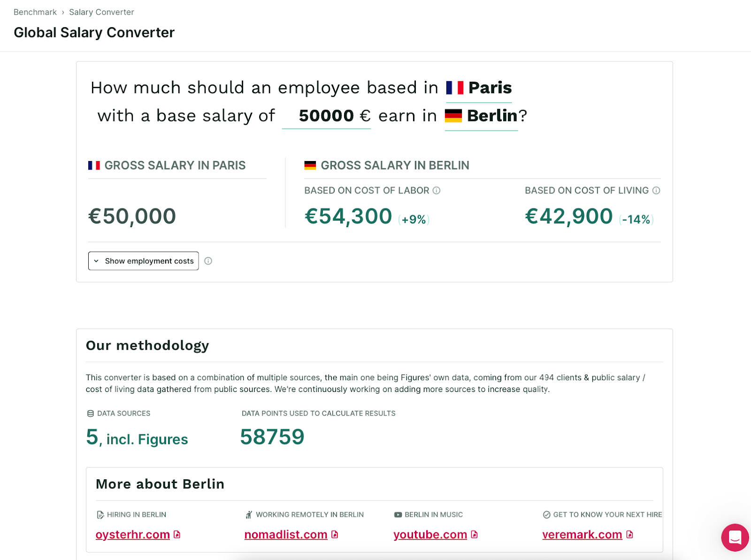Expand Show employment costs
Screen dimensions: 751x560
point(144,261)
